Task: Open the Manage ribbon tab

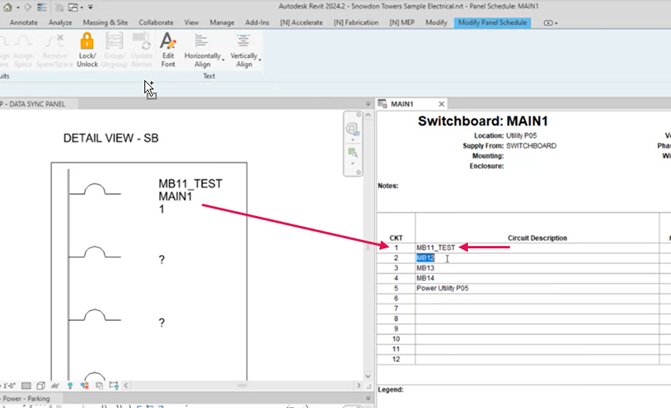Action: click(x=222, y=22)
